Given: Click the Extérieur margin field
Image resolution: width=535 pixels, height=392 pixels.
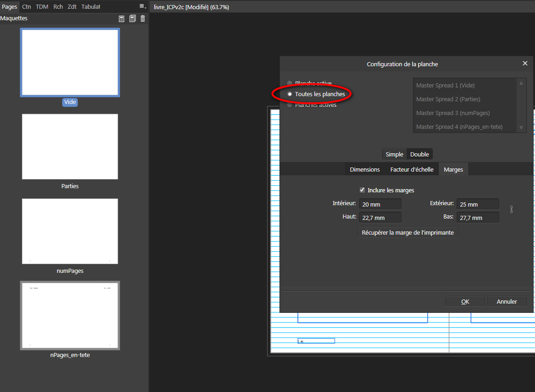Looking at the screenshot, I should (x=478, y=204).
